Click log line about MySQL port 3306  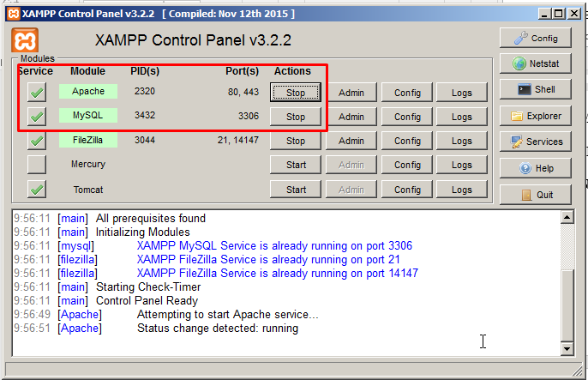click(x=274, y=245)
